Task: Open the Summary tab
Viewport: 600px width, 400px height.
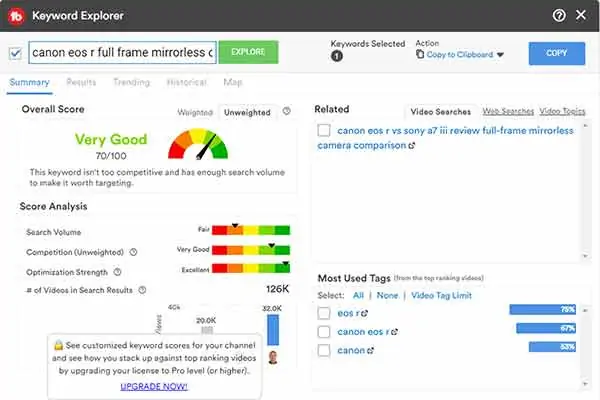Action: (29, 82)
